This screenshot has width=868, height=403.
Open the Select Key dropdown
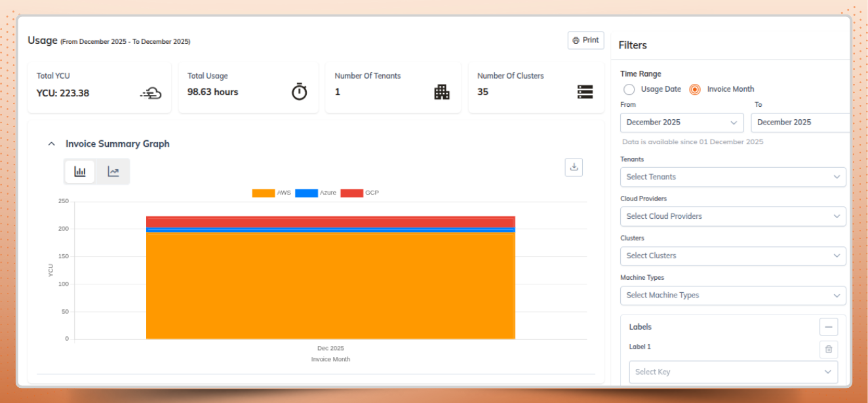tap(733, 372)
